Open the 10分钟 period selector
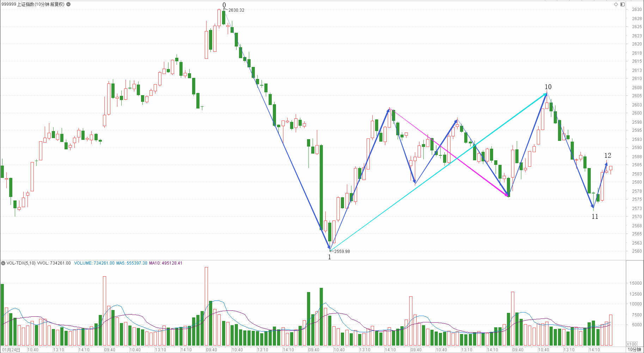The height and width of the screenshot is (353, 644). (x=634, y=349)
